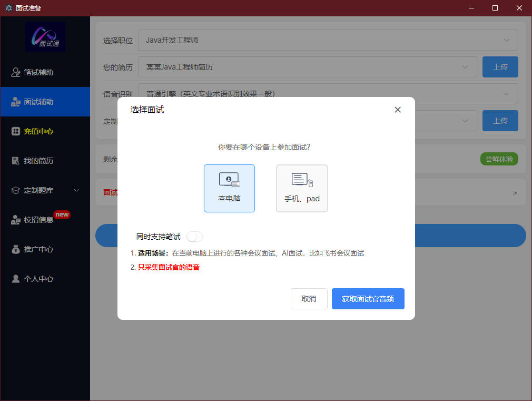Screen dimensions: 532x401
Task: Click 你要在哪个设备上参加面试? prompt text
Action: click(x=264, y=147)
